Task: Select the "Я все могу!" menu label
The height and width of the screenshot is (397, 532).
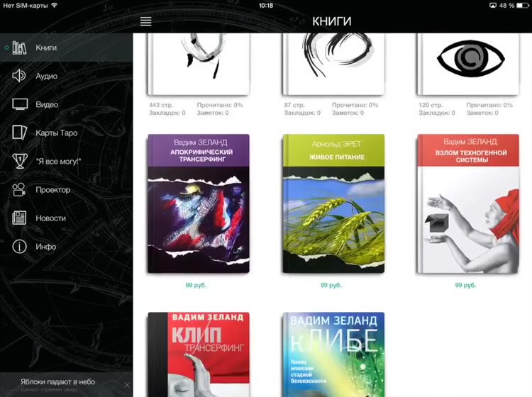Action: click(58, 162)
